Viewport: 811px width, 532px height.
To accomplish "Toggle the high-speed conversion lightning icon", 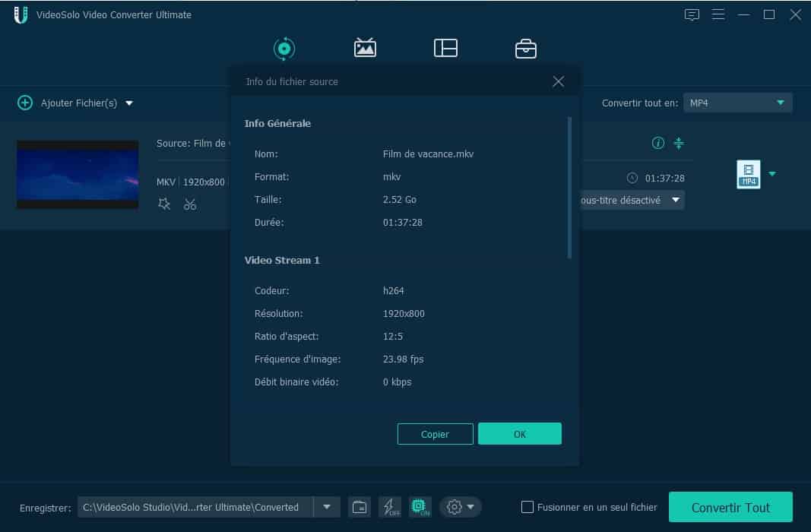I will click(x=390, y=507).
